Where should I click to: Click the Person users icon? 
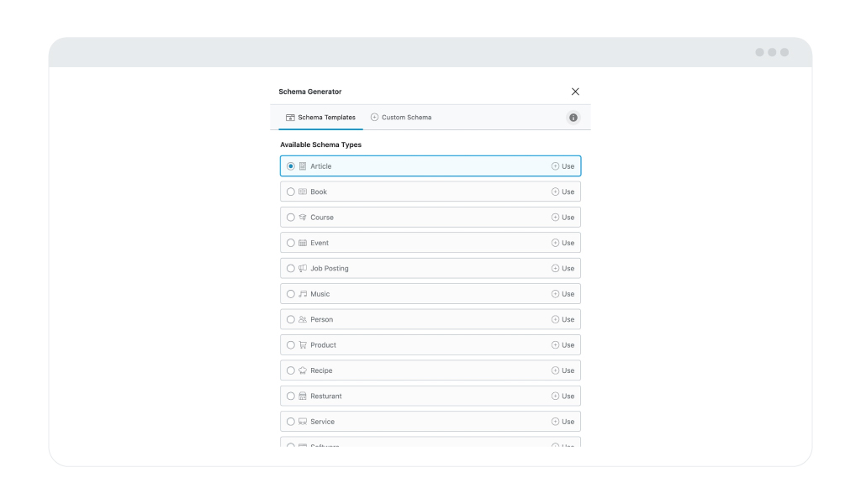click(x=303, y=319)
